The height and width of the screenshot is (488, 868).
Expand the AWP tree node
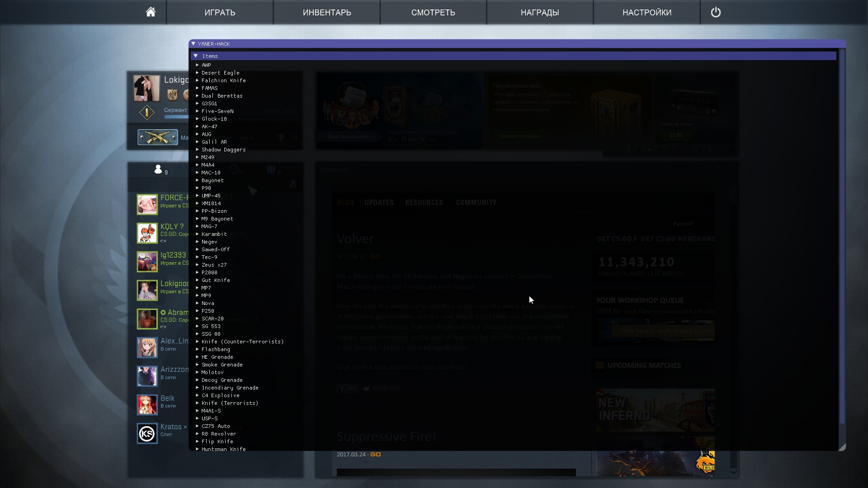point(198,65)
